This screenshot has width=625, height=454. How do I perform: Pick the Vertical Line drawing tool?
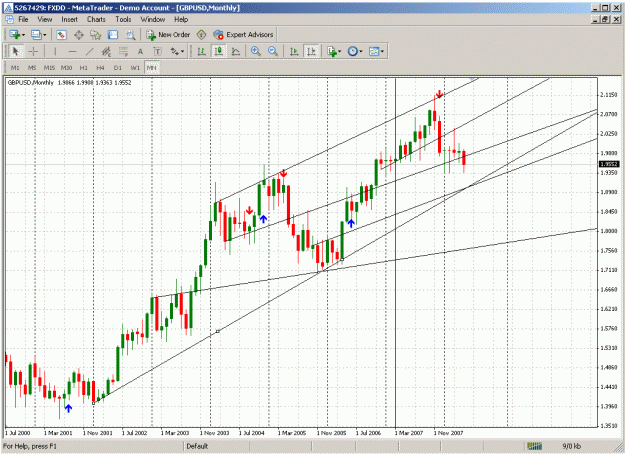55,51
